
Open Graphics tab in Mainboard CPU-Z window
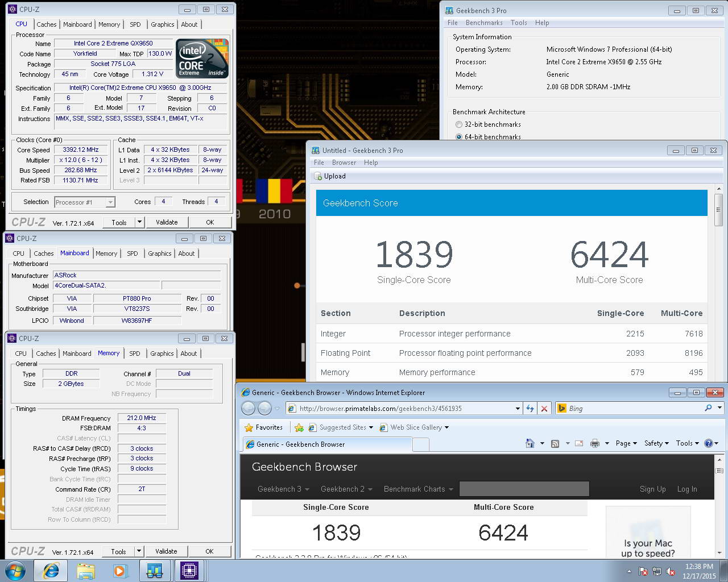(x=159, y=253)
